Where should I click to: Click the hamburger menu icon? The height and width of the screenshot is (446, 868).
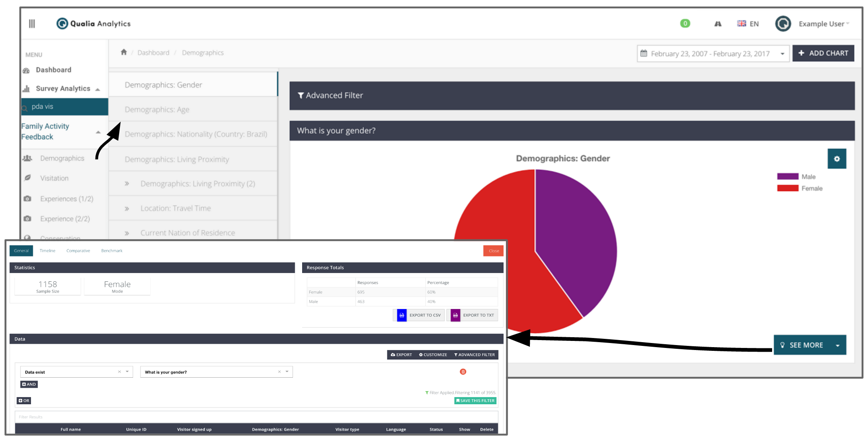point(32,24)
